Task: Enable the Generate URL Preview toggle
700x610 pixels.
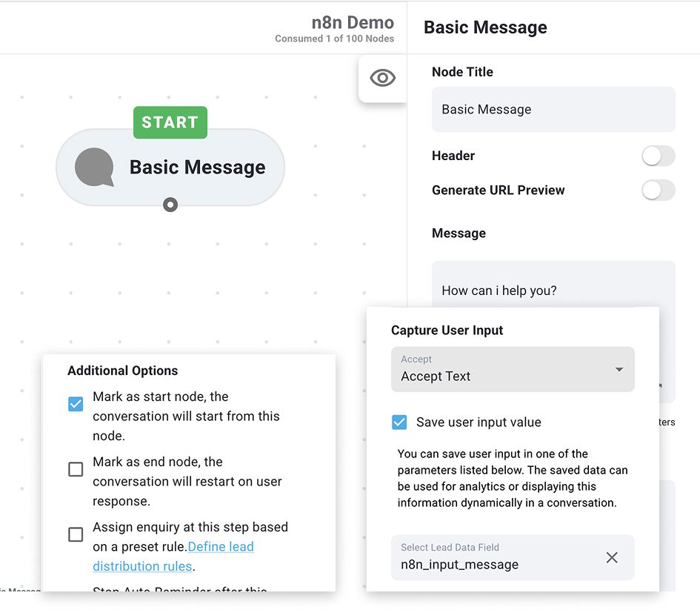Action: click(658, 190)
